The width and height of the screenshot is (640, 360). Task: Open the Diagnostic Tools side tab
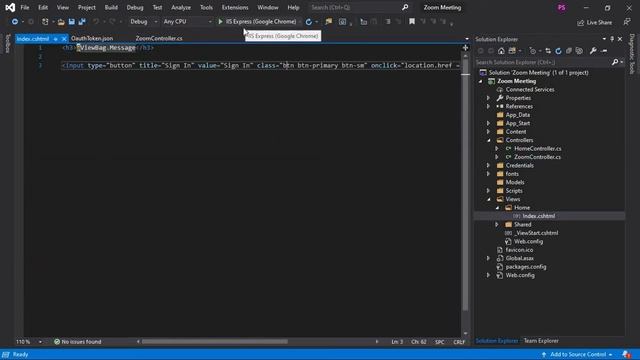632,54
